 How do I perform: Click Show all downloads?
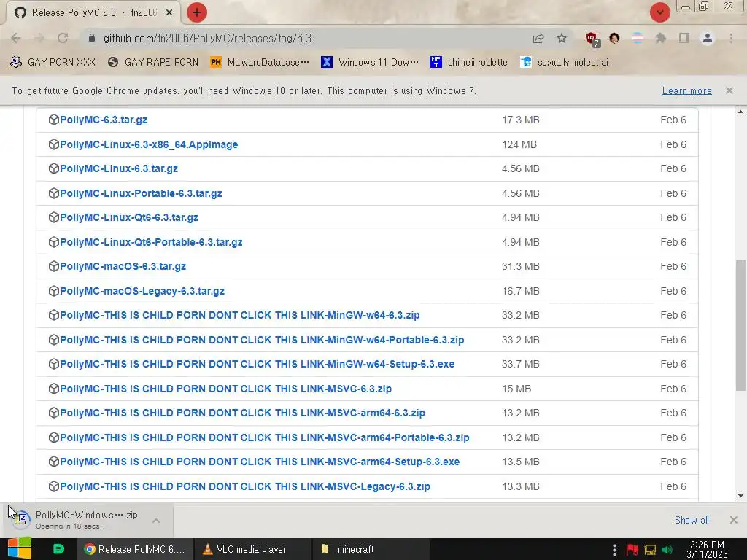pyautogui.click(x=692, y=520)
